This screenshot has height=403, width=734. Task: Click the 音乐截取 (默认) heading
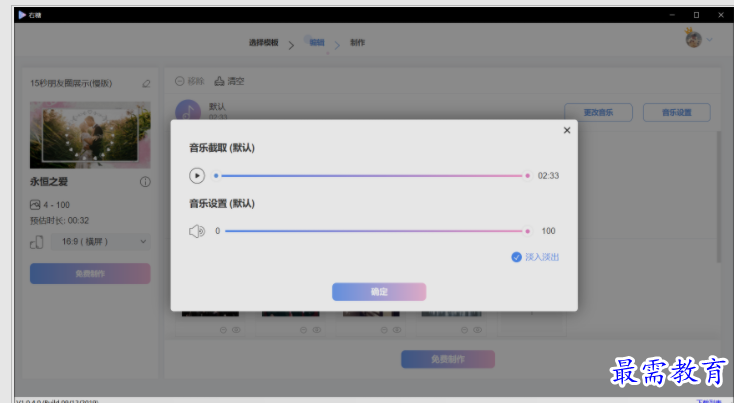point(222,148)
